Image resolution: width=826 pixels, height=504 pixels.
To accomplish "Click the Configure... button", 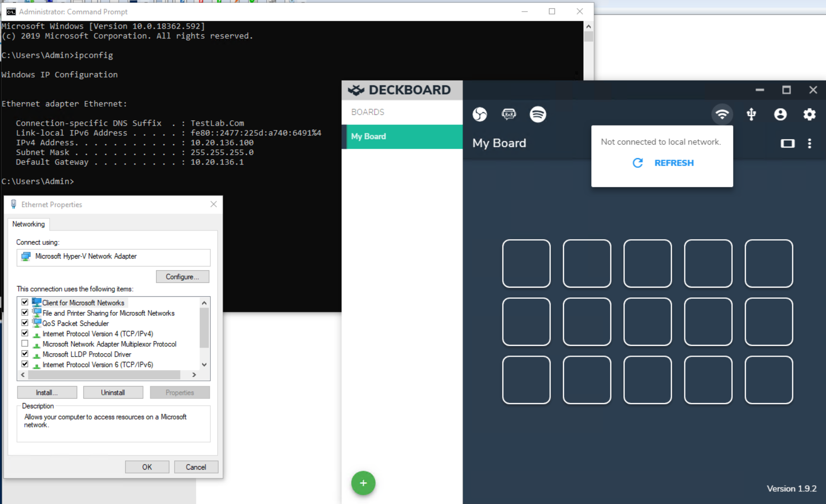I will pyautogui.click(x=182, y=276).
